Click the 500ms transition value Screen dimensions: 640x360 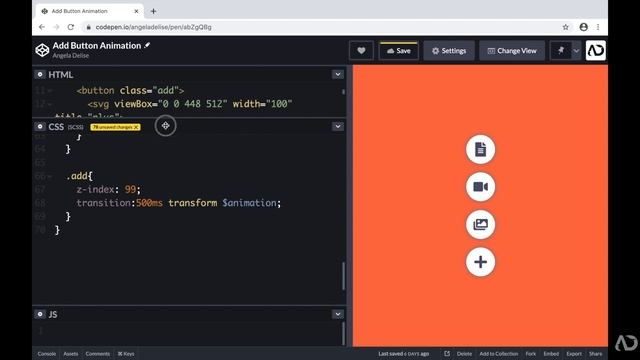(149, 203)
